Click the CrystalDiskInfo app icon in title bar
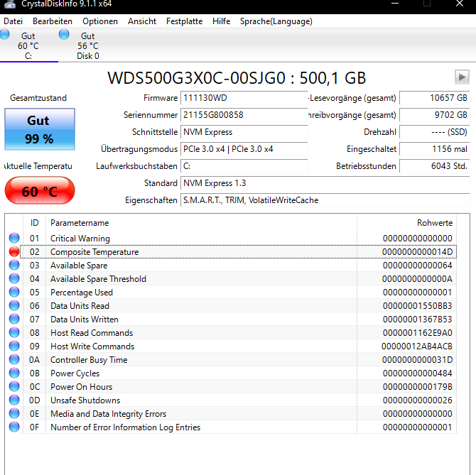476x475 pixels. (x=10, y=4)
